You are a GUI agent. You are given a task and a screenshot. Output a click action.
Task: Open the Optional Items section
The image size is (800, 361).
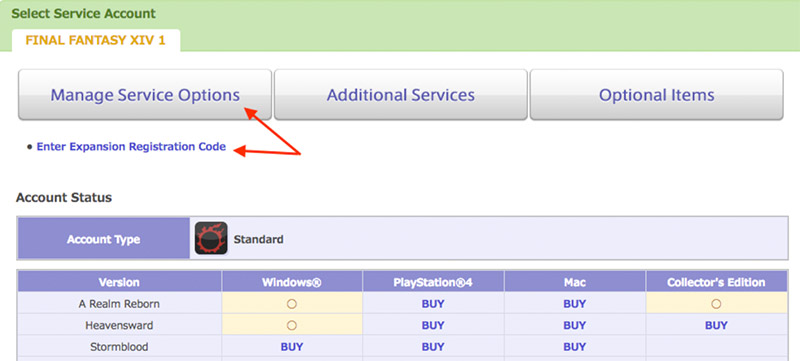point(656,95)
